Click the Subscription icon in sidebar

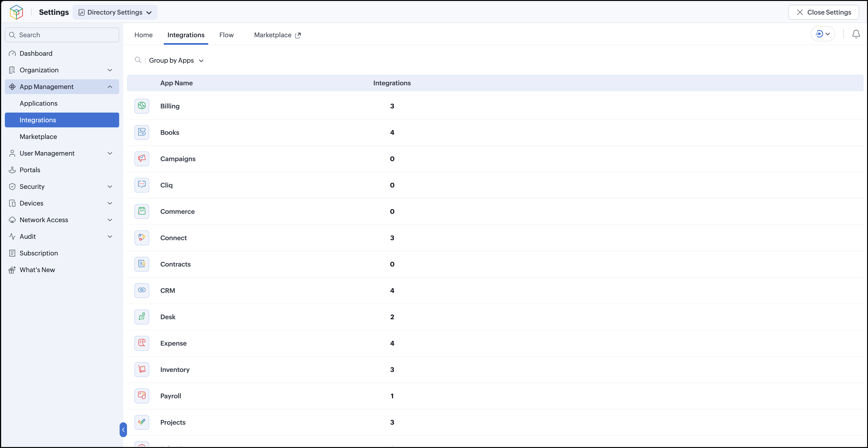(12, 253)
